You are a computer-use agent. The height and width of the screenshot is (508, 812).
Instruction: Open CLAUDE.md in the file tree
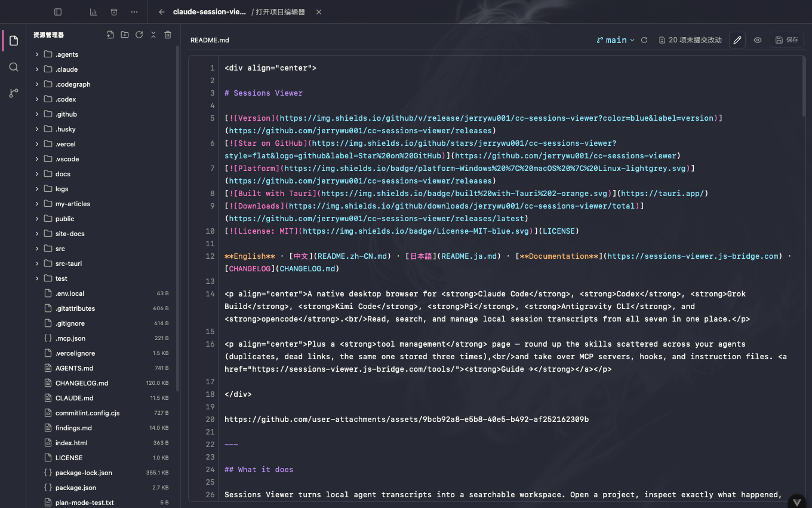click(x=101, y=398)
